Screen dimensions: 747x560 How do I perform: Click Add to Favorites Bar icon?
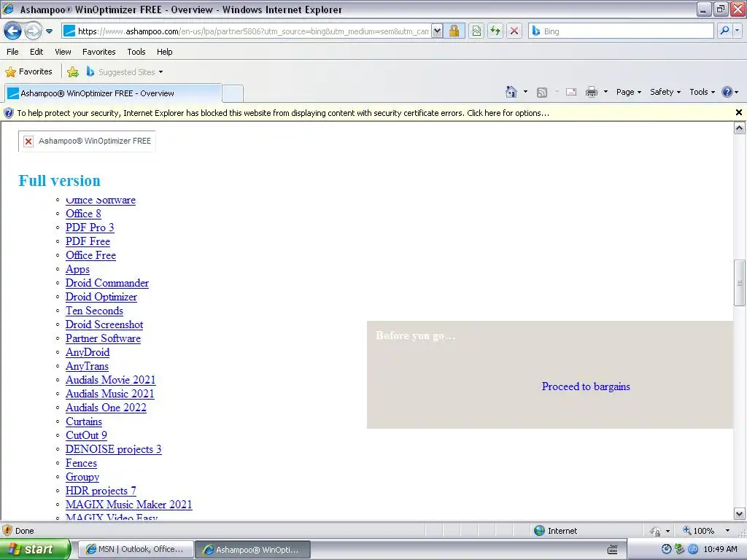click(72, 72)
